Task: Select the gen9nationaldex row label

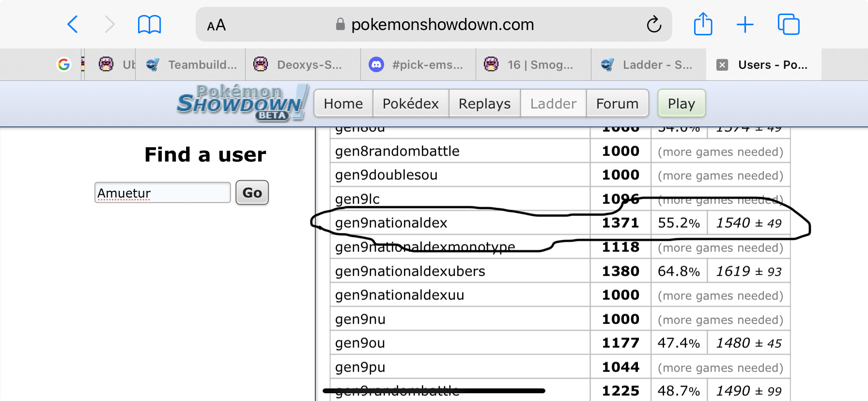Action: tap(391, 223)
